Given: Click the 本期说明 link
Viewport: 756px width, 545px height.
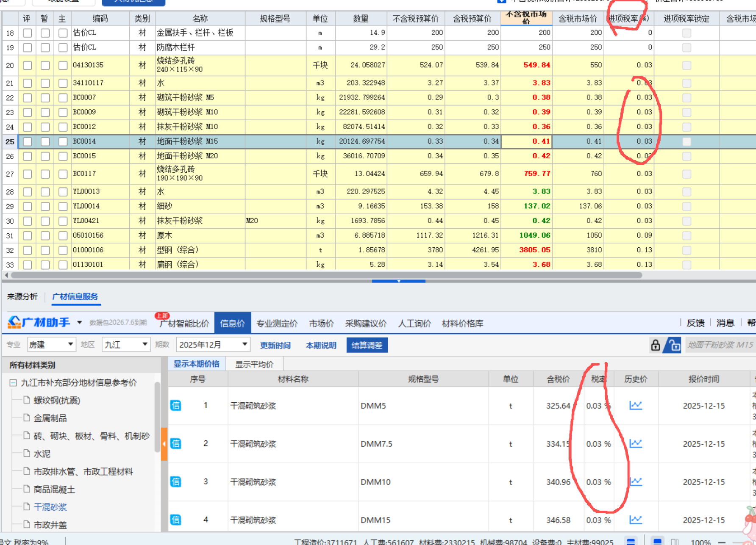Looking at the screenshot, I should coord(321,345).
